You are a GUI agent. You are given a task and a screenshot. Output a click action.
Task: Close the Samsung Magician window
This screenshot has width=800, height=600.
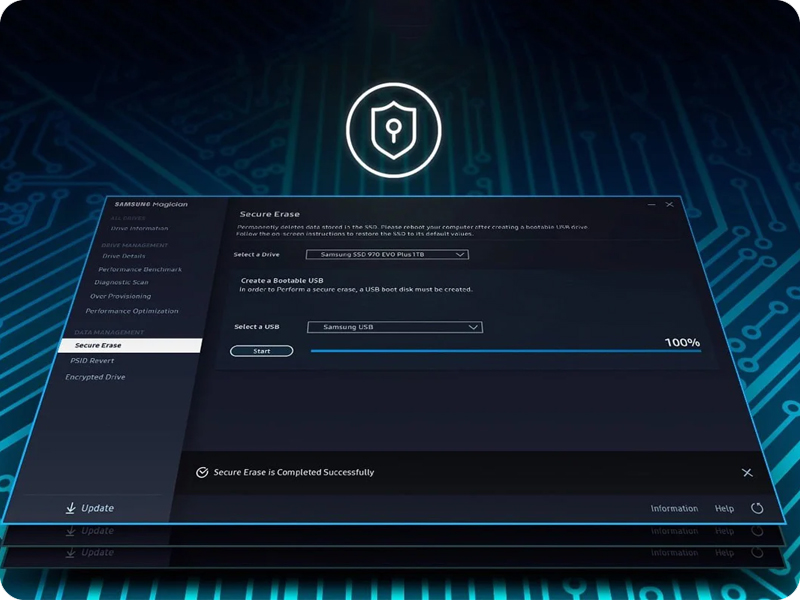(670, 204)
